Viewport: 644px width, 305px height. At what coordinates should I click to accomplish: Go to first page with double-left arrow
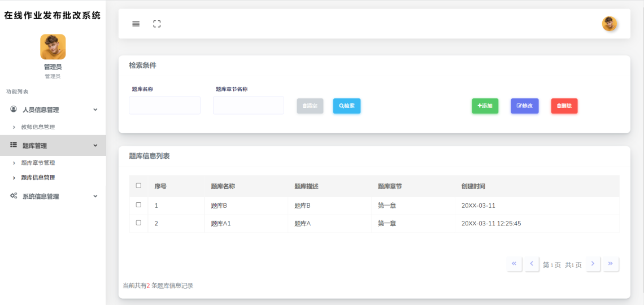(x=514, y=264)
